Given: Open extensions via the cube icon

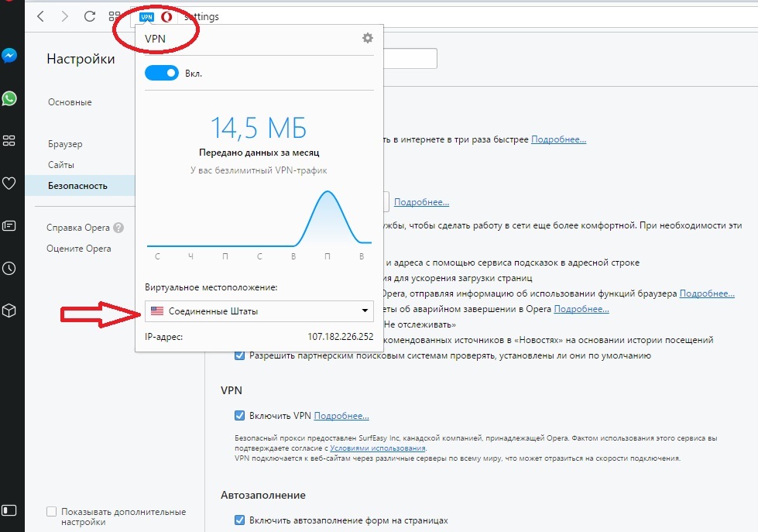Looking at the screenshot, I should point(9,311).
